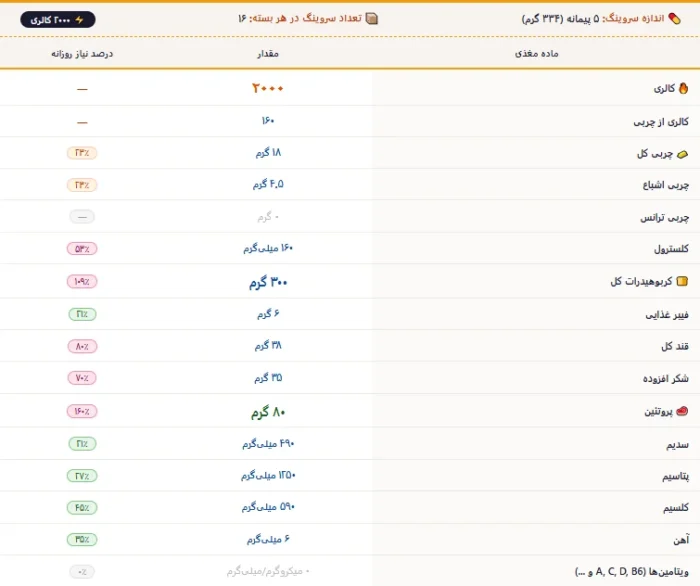Click the ۱۸ گرم total fat amount

268,153
